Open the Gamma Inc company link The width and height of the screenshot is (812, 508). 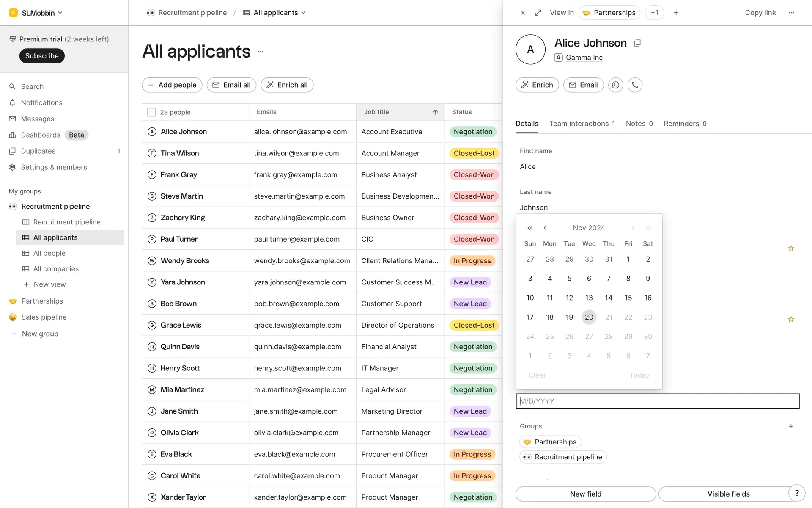click(x=584, y=58)
